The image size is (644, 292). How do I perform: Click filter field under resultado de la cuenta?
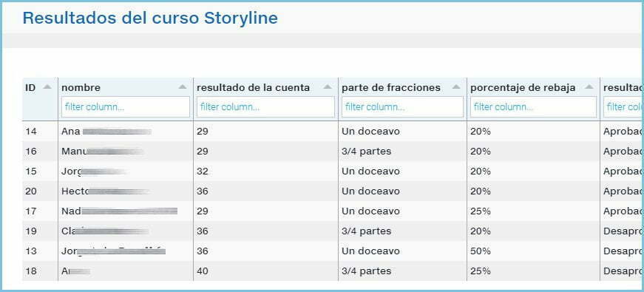265,106
